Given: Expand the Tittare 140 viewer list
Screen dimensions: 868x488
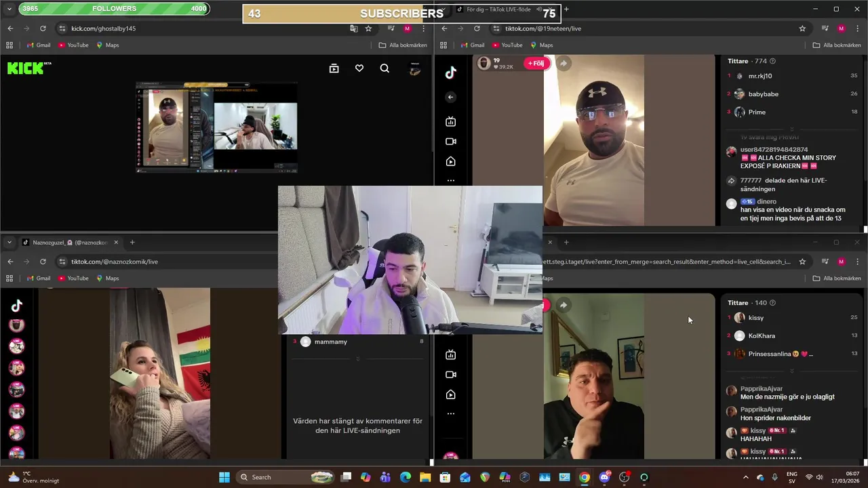Looking at the screenshot, I should tap(791, 371).
